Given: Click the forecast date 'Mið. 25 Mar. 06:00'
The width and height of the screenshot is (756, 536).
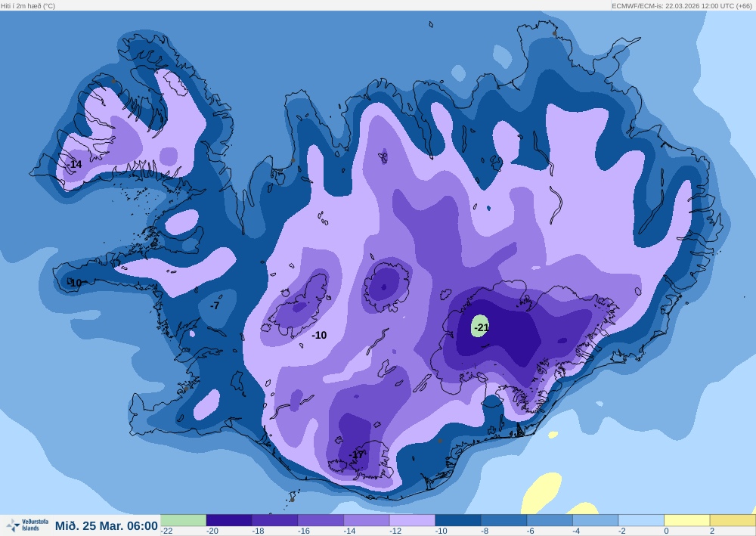Looking at the screenshot, I should point(106,525).
